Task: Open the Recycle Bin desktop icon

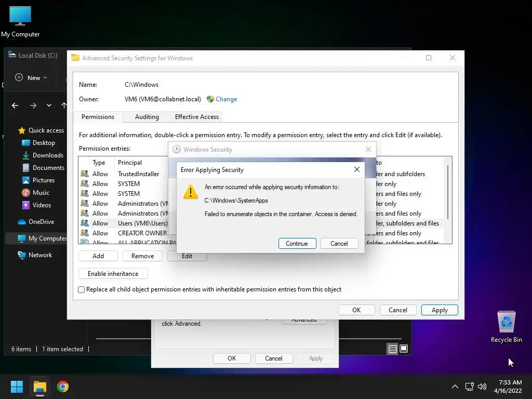Action: tap(506, 327)
